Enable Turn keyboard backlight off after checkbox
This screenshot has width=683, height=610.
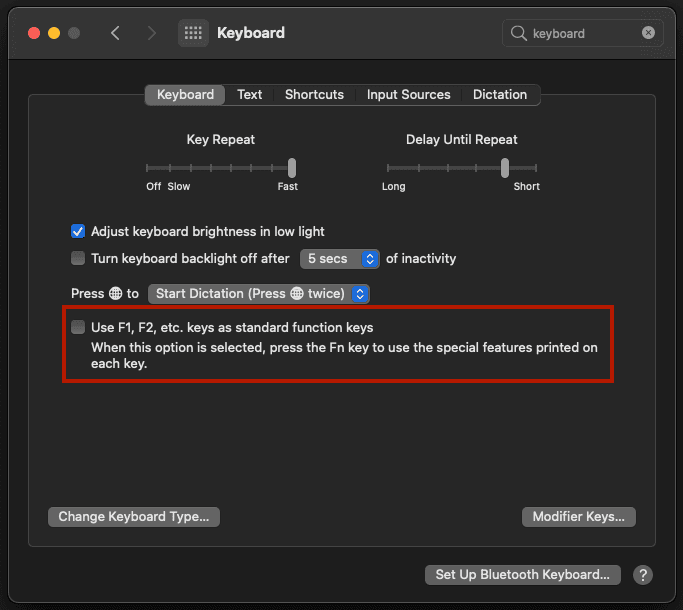coord(78,258)
